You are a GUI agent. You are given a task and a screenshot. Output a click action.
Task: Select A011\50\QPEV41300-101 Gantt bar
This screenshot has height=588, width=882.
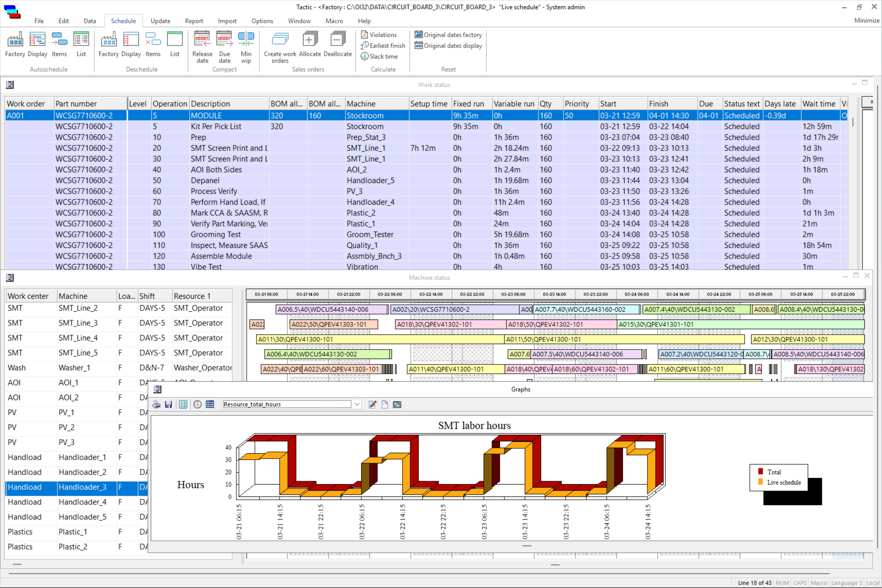tap(624, 339)
